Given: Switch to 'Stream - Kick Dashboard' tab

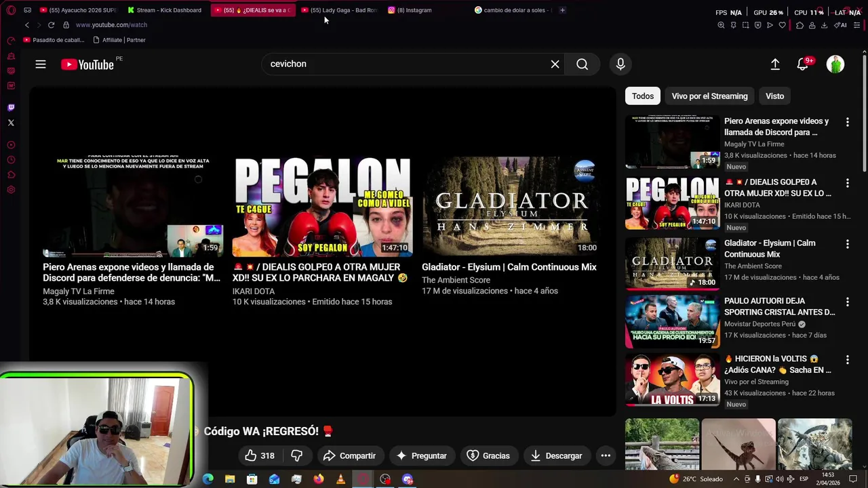Looking at the screenshot, I should coord(165,10).
